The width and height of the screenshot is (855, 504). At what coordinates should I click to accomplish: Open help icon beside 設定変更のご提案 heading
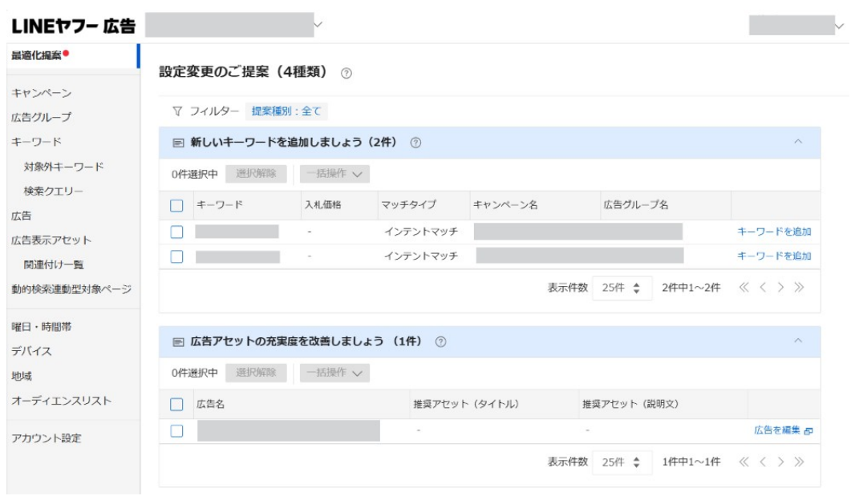click(346, 73)
